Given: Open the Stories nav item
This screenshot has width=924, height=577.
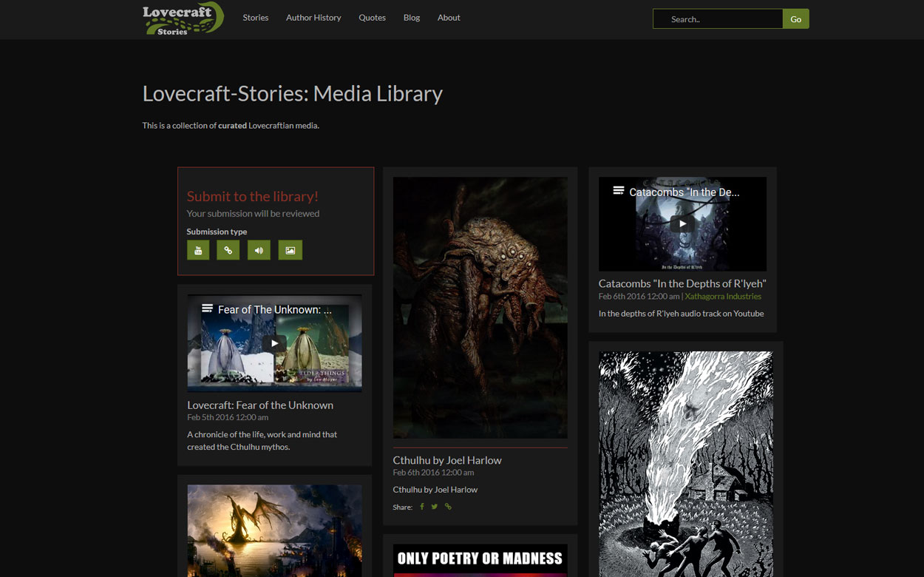Looking at the screenshot, I should click(x=256, y=18).
